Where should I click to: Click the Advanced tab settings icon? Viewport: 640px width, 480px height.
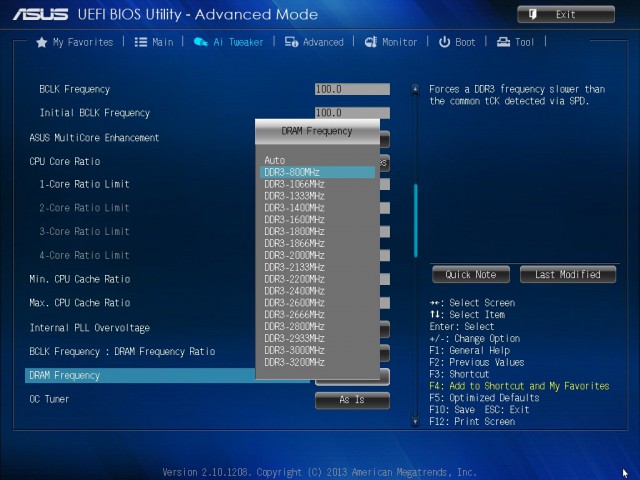point(291,42)
